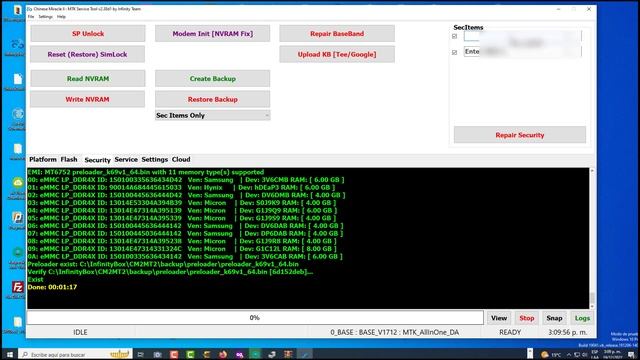
Task: Click the 0_BASE : BASE_V1712 status text
Action: 395,332
